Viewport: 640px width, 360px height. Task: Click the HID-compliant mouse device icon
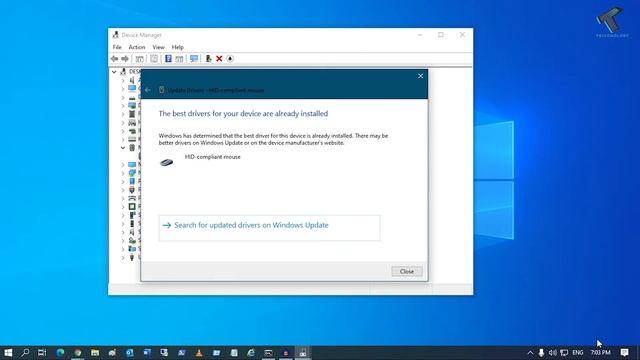click(x=167, y=162)
